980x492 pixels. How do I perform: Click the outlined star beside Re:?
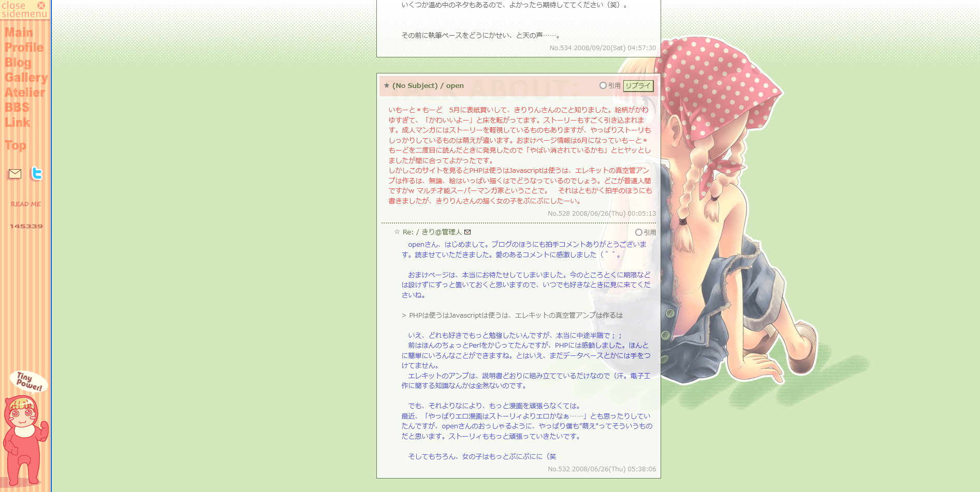(x=397, y=232)
